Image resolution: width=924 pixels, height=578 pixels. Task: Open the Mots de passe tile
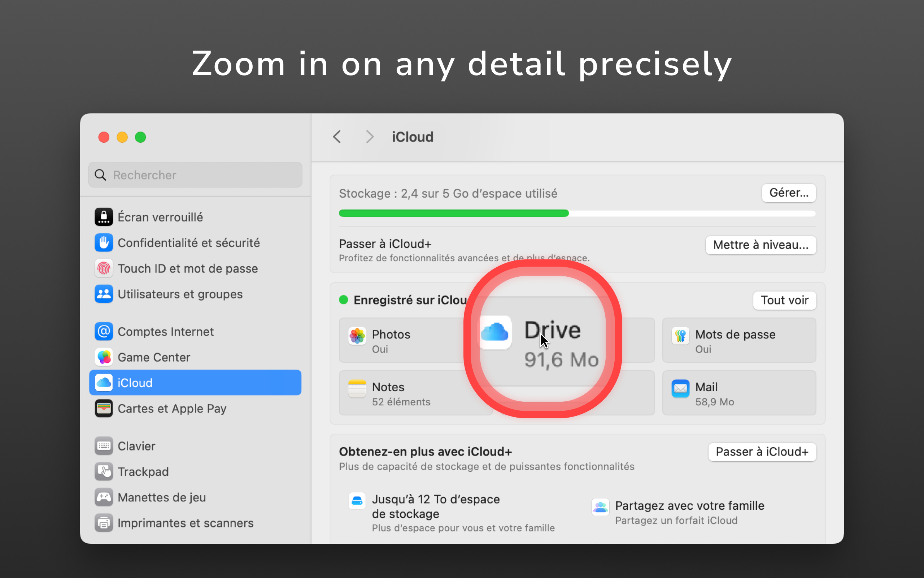[739, 340]
